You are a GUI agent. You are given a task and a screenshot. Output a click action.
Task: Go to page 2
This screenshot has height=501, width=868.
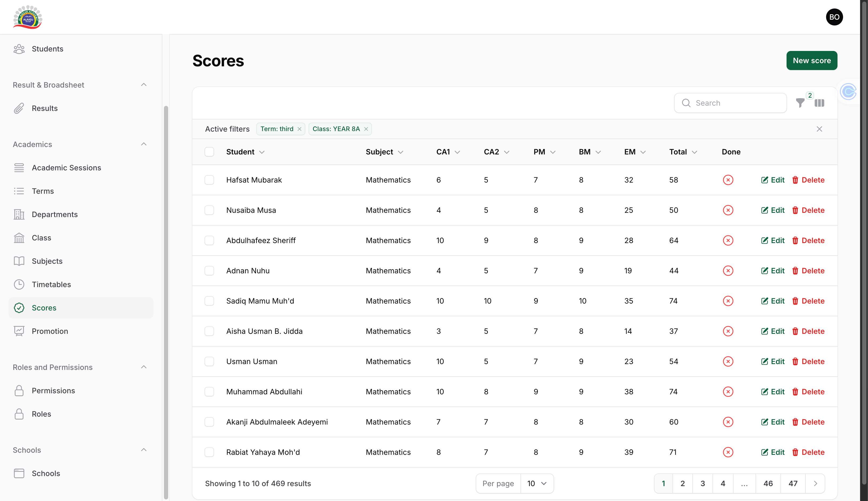click(x=683, y=483)
